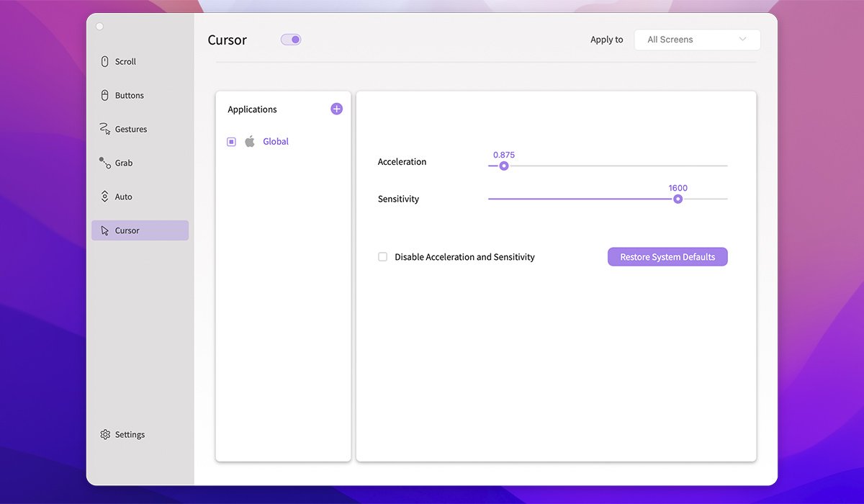Enable Disable Acceleration and Sensitivity checkbox
The image size is (864, 504).
(x=383, y=257)
